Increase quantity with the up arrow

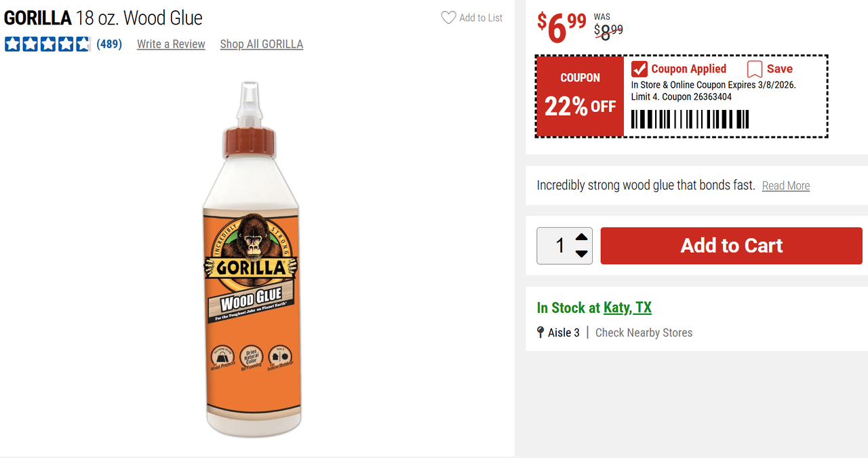(581, 237)
